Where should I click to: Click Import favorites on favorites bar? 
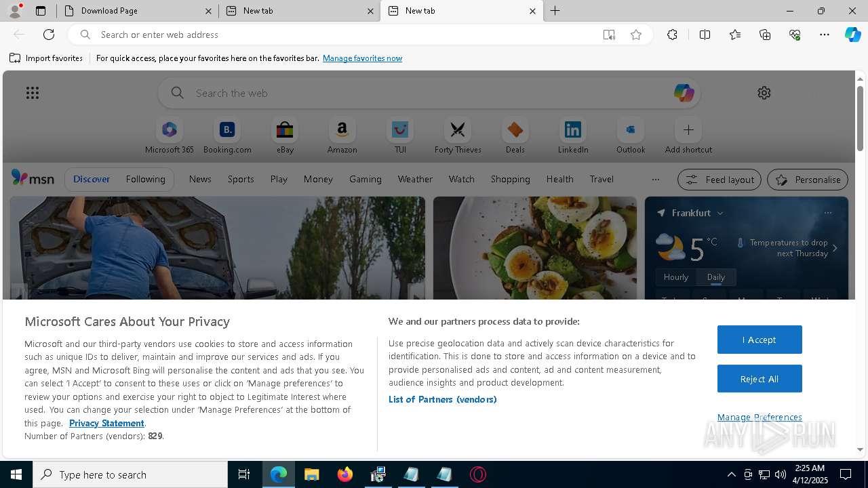[x=46, y=58]
